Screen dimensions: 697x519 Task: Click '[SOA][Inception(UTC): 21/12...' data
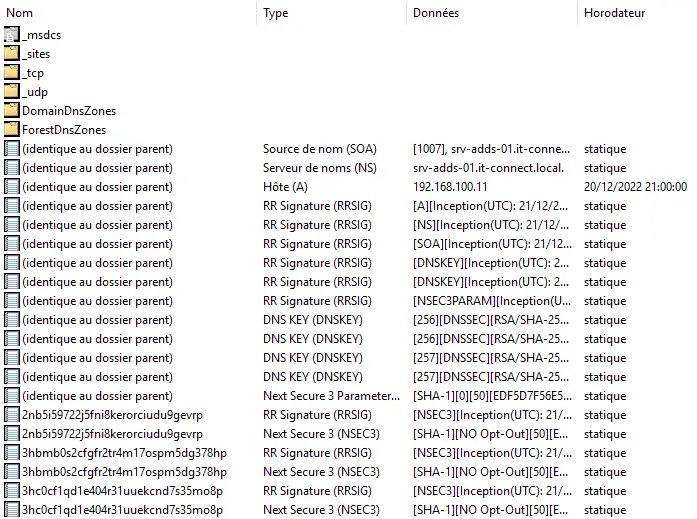[x=492, y=244]
